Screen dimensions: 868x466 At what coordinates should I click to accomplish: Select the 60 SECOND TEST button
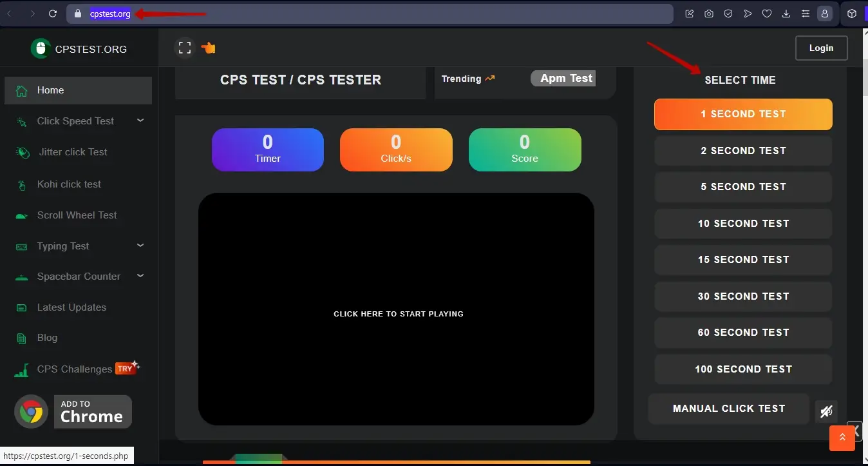pyautogui.click(x=743, y=333)
